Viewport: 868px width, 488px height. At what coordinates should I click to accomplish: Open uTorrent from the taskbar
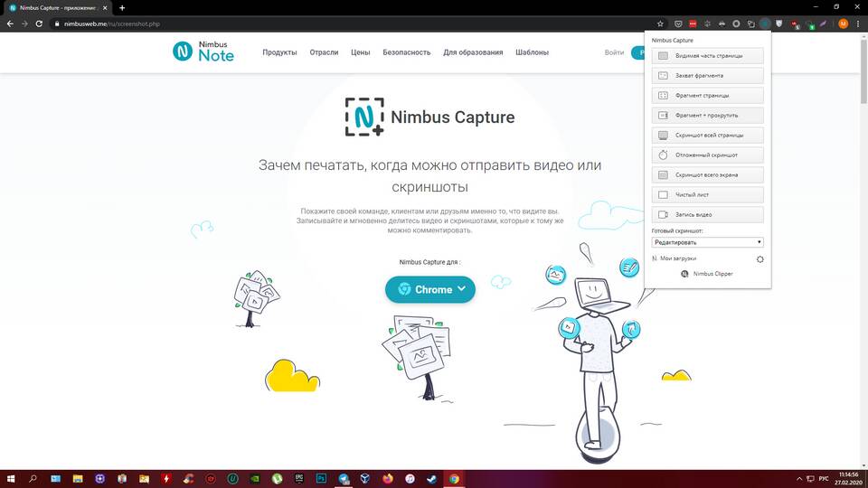coord(277,479)
